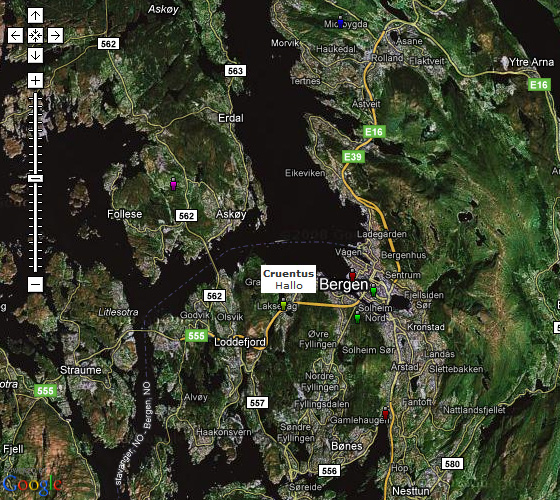Click the blue person marker near Midtbygda

point(340,22)
